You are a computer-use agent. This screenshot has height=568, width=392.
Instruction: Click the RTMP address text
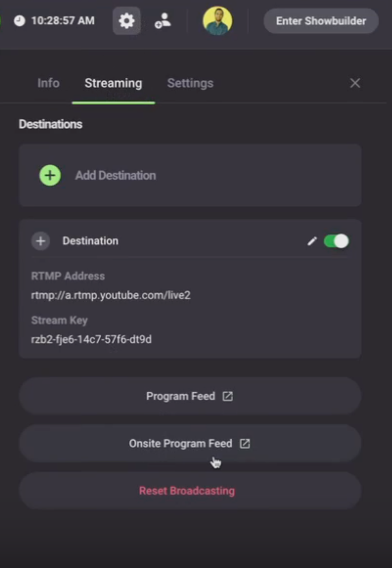tap(111, 295)
